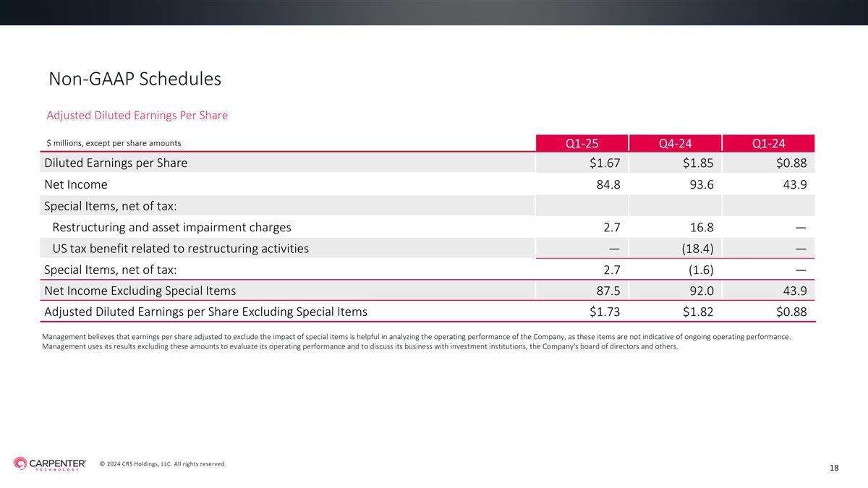The height and width of the screenshot is (488, 868).
Task: Click the $ millions units note
Action: (x=114, y=143)
